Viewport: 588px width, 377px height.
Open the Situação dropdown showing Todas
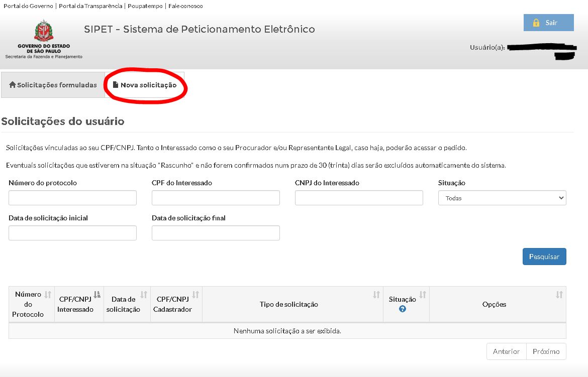[502, 198]
